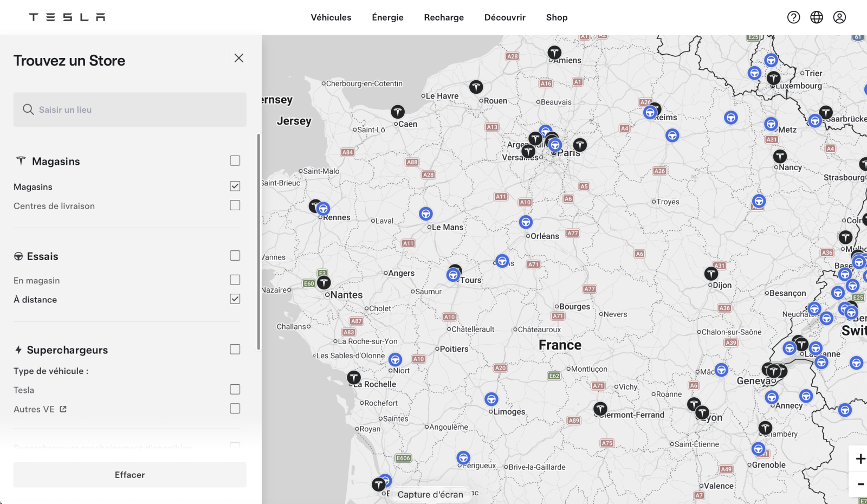Enable the Autres VE checkbox

[x=235, y=408]
